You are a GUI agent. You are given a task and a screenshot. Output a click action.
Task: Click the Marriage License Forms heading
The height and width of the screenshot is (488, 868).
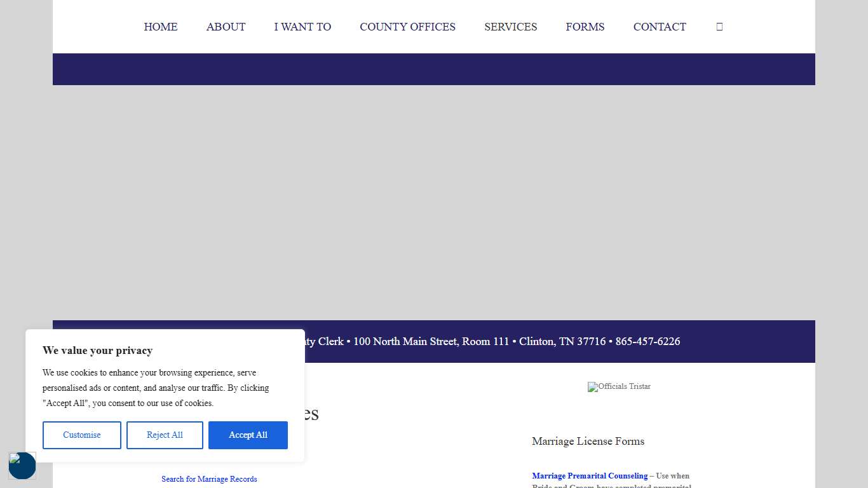[x=588, y=441]
